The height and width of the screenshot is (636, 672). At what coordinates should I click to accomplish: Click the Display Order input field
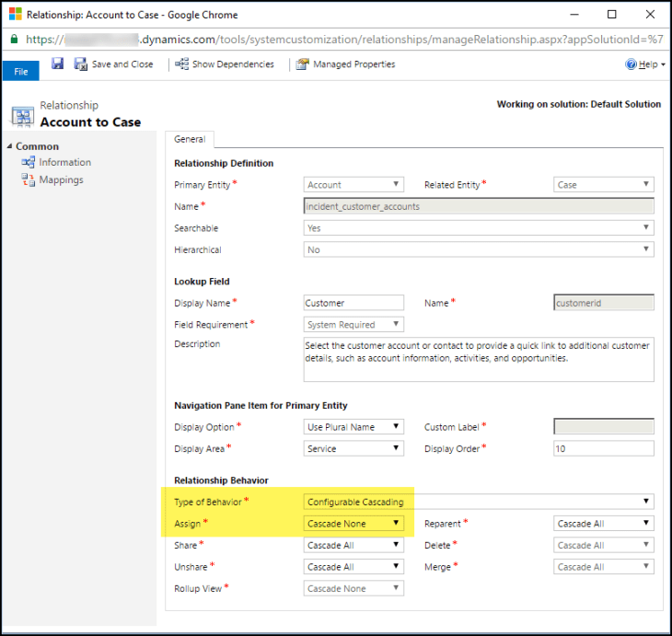point(603,449)
